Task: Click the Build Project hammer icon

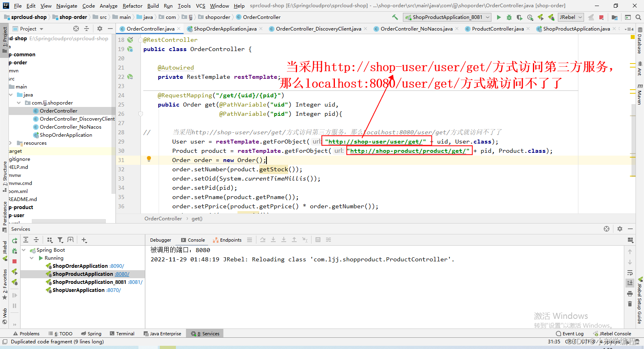Action: (x=395, y=17)
